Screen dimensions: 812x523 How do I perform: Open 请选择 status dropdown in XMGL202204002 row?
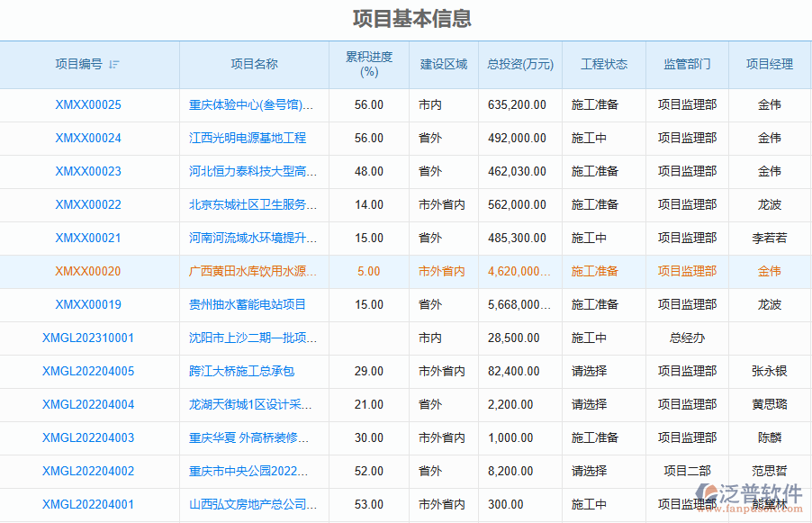tap(590, 471)
